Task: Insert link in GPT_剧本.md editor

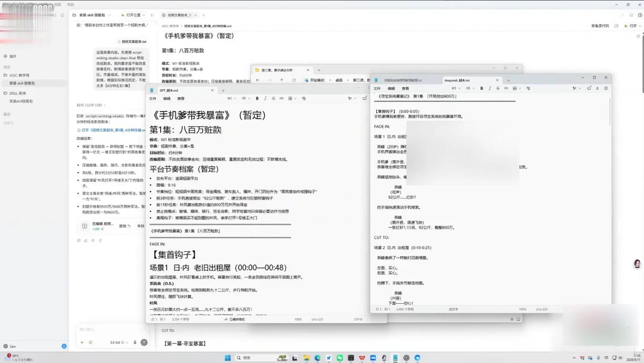Action: pos(281,98)
